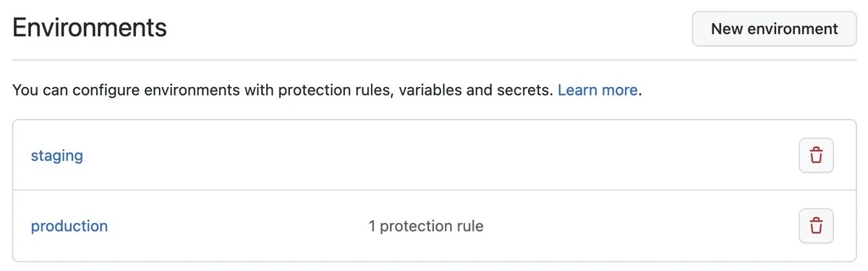
Task: Open the production environment
Action: [x=69, y=226]
